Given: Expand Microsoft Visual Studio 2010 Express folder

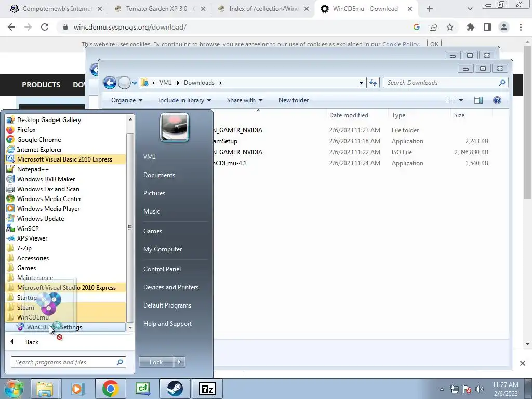Looking at the screenshot, I should tap(66, 287).
